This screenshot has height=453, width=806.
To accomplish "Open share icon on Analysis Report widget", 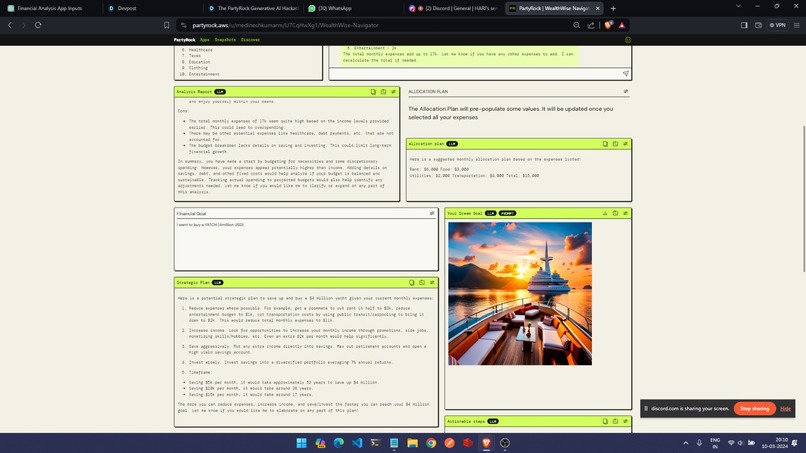I will click(x=383, y=92).
